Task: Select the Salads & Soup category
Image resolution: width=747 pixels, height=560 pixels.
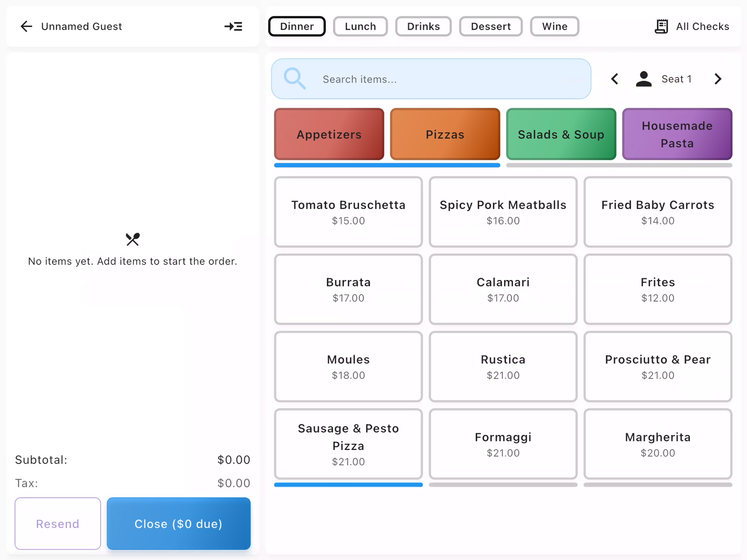Action: point(561,134)
